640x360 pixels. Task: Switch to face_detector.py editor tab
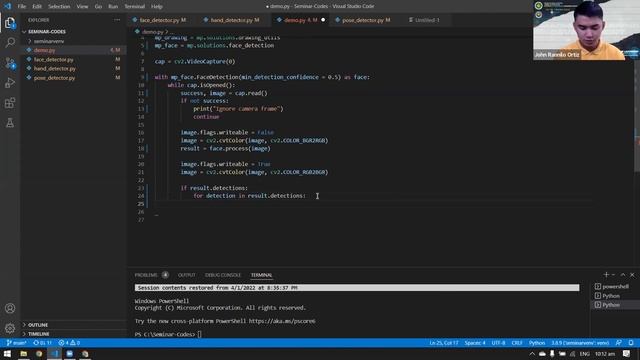[163, 20]
